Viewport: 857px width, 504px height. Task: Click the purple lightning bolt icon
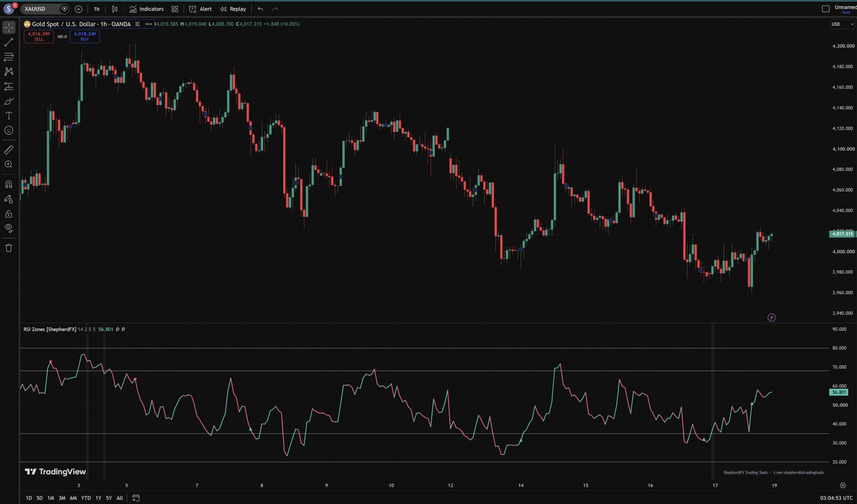(772, 318)
